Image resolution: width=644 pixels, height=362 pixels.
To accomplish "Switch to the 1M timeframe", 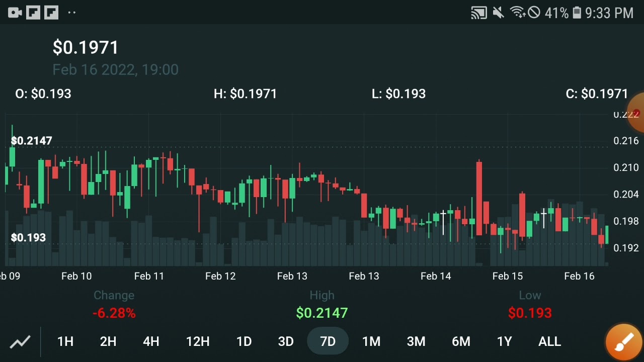I will point(371,342).
